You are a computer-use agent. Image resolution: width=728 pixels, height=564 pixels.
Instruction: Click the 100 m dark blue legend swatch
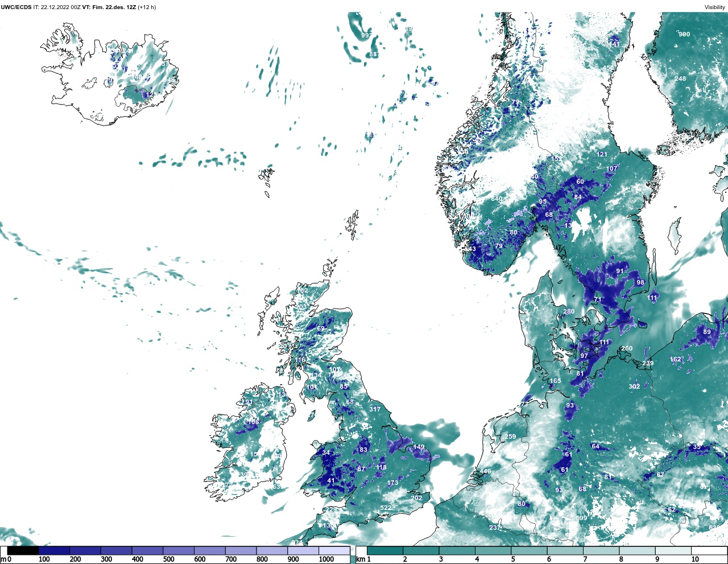click(x=55, y=551)
